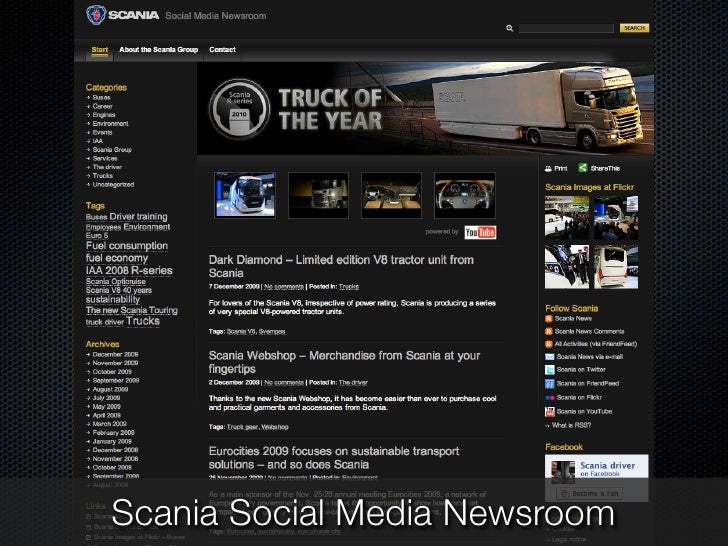The height and width of the screenshot is (546, 728).
Task: Click the IAA 2008 tag
Action: (x=107, y=271)
